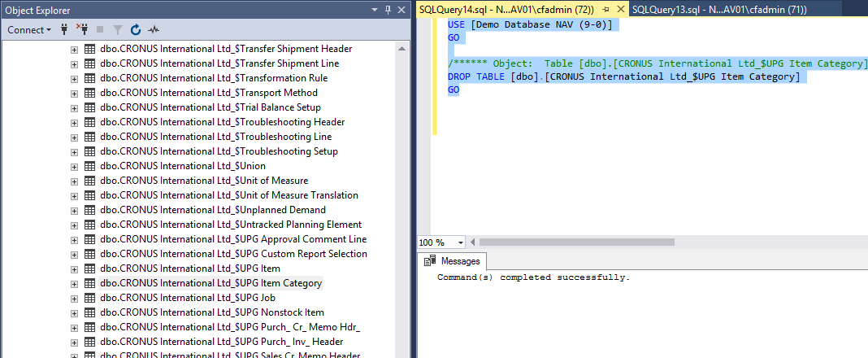The image size is (868, 358).
Task: Close the Object Explorer panel
Action: (x=400, y=10)
